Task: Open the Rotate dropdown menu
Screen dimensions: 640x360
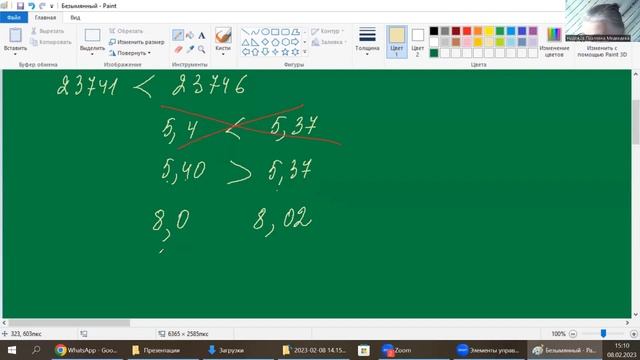Action: (x=130, y=53)
